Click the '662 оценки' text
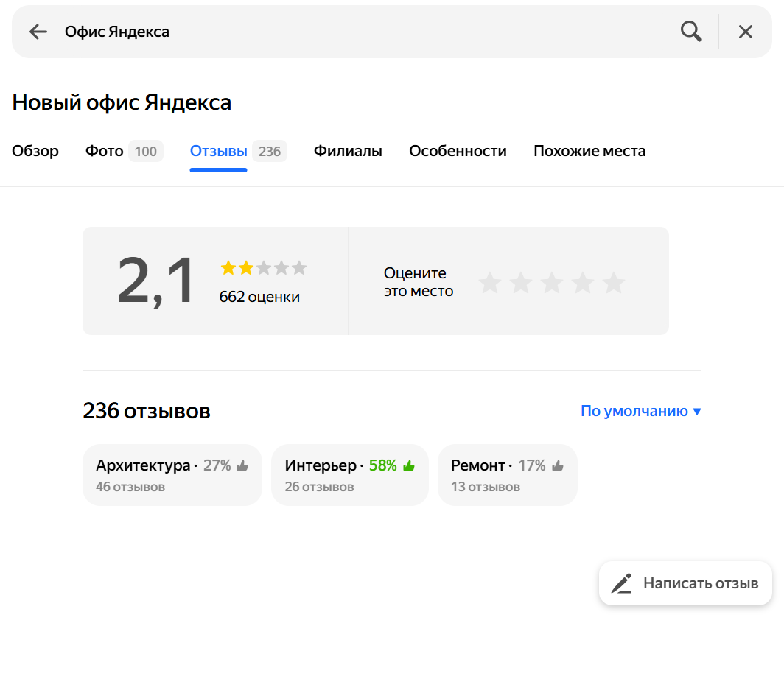The height and width of the screenshot is (693, 784). coord(259,297)
